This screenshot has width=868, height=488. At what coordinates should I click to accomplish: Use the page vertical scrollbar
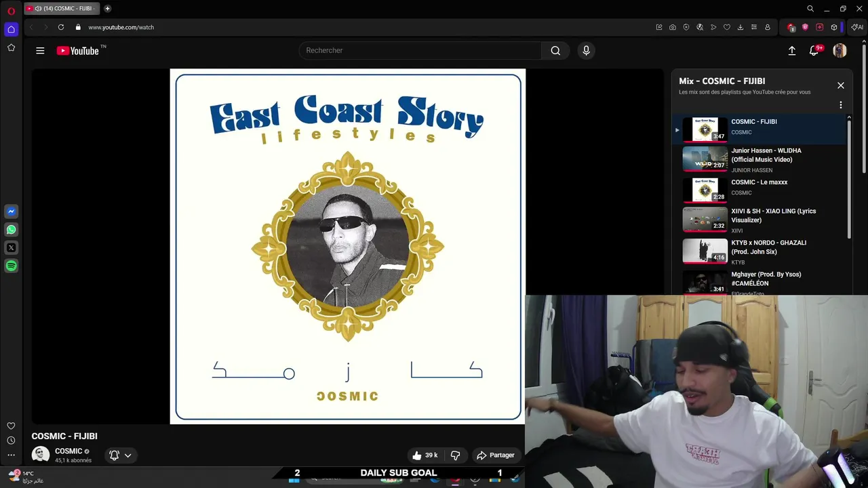click(x=864, y=110)
